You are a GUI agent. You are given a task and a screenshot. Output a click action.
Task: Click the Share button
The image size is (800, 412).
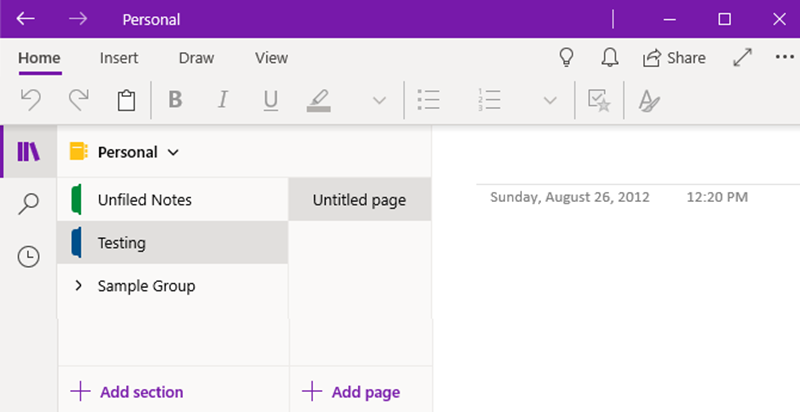[674, 58]
